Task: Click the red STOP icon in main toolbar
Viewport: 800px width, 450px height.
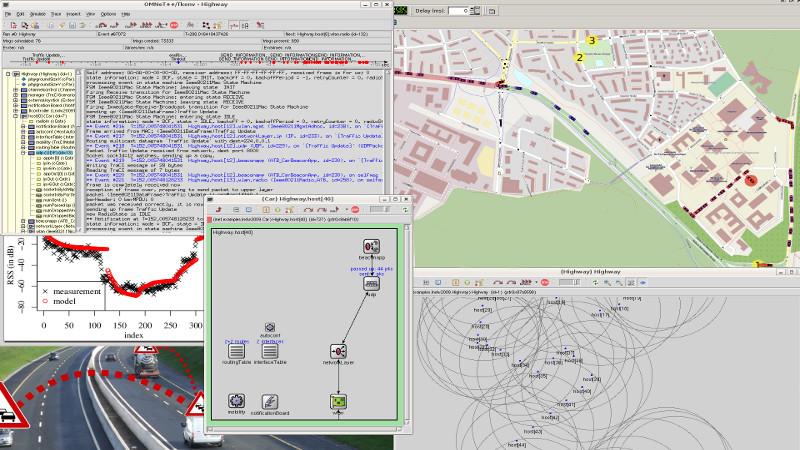Action: [174, 25]
